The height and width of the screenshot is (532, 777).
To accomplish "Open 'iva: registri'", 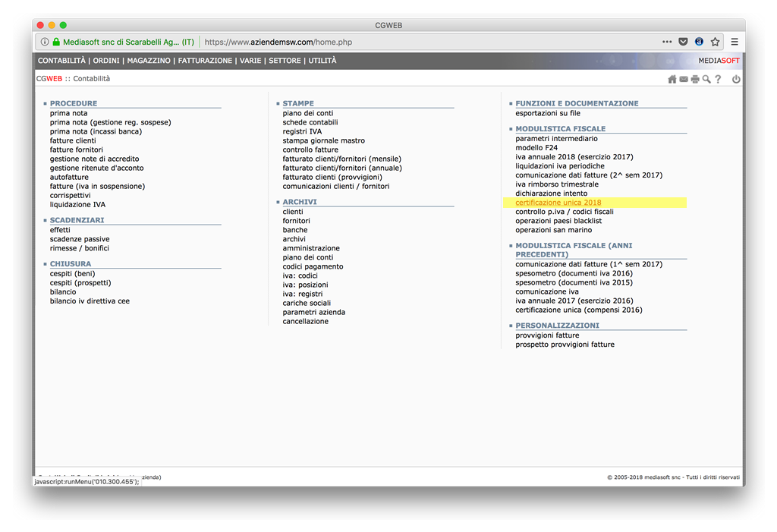I will tap(302, 294).
